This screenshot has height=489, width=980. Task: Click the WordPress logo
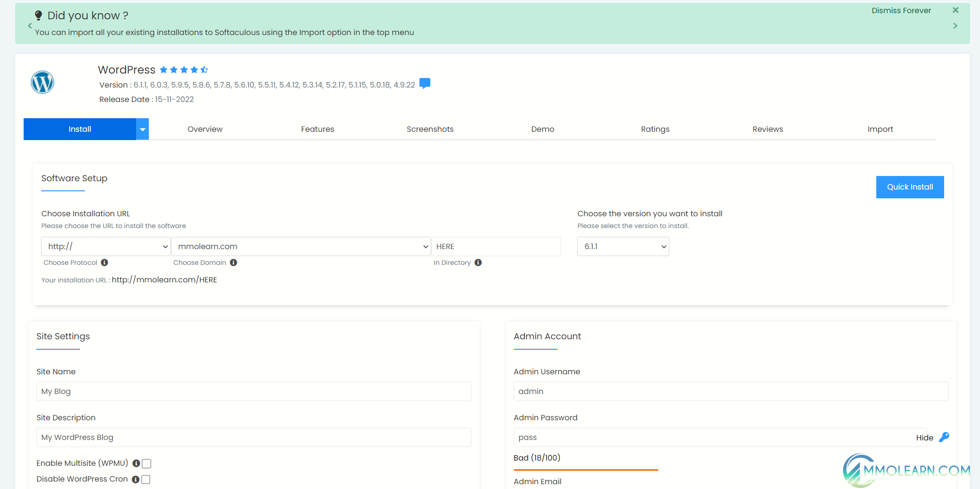pos(42,82)
